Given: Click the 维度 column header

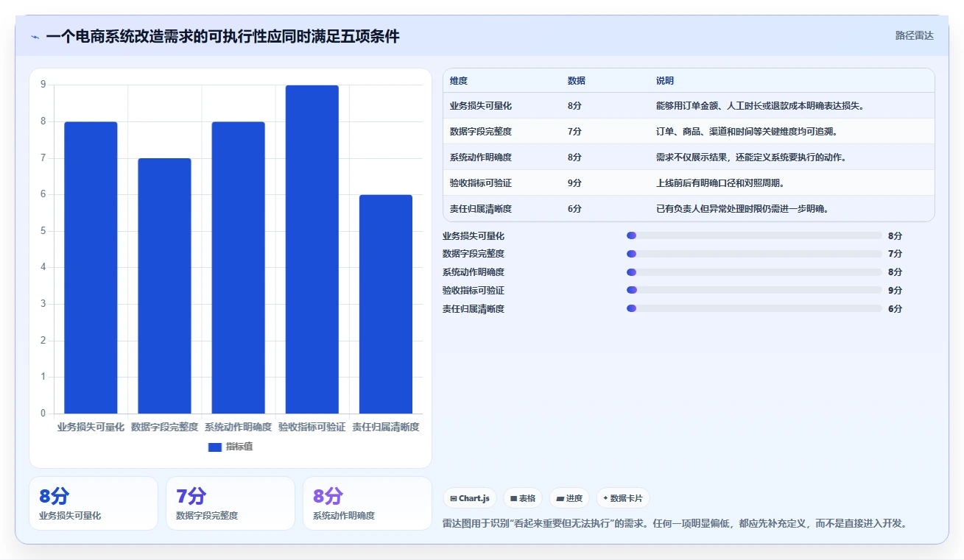Looking at the screenshot, I should [459, 81].
